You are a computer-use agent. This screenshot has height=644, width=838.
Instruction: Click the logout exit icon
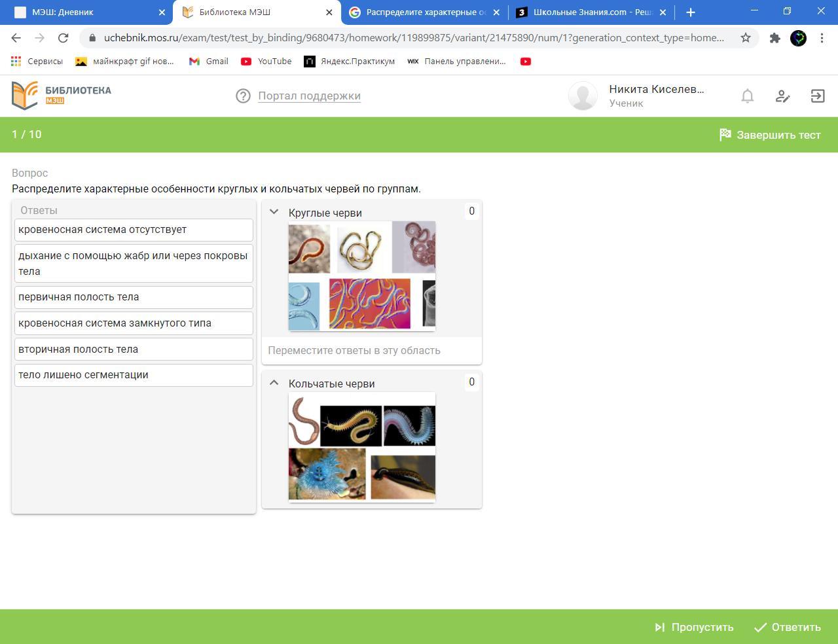coord(818,96)
